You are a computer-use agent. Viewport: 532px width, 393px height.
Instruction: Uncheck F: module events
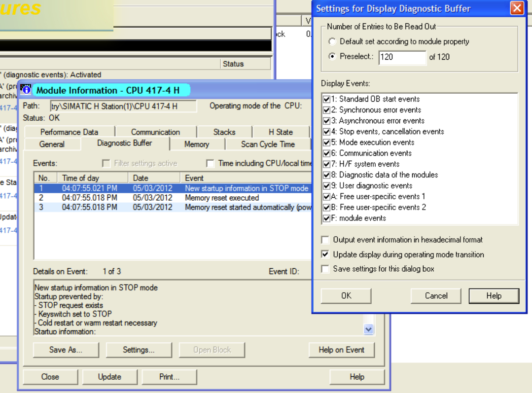point(326,218)
